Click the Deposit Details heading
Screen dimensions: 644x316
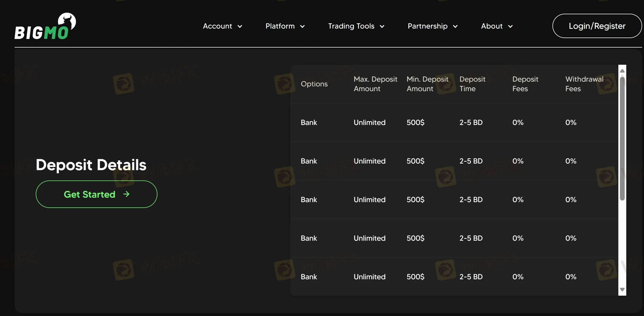(91, 165)
